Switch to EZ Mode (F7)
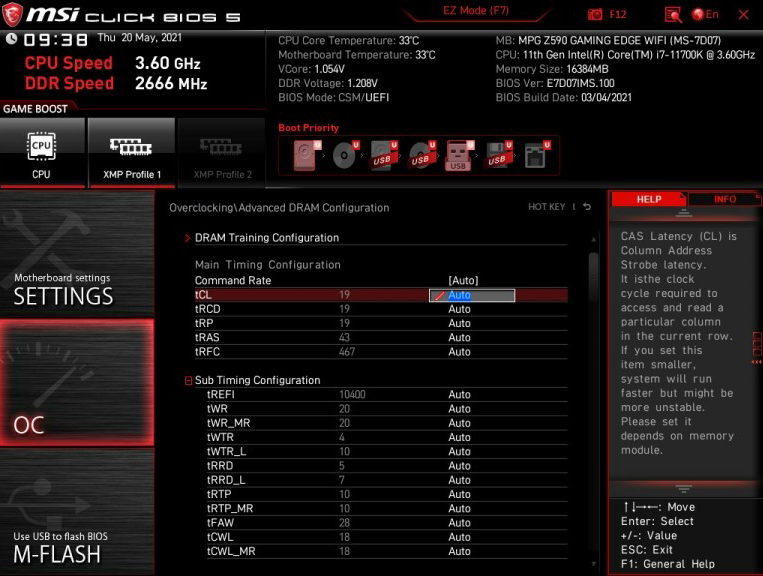This screenshot has height=576, width=763. coord(475,11)
